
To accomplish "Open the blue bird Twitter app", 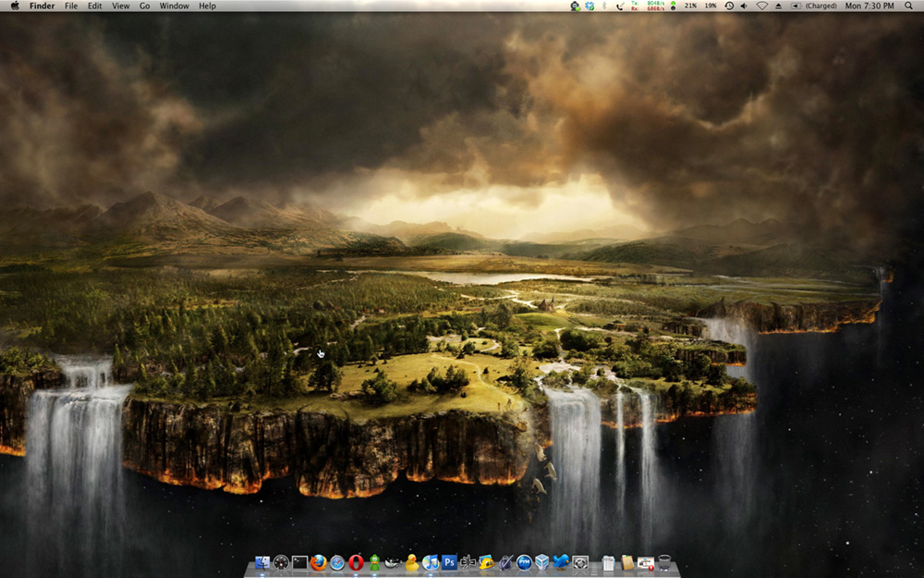I will pyautogui.click(x=561, y=562).
